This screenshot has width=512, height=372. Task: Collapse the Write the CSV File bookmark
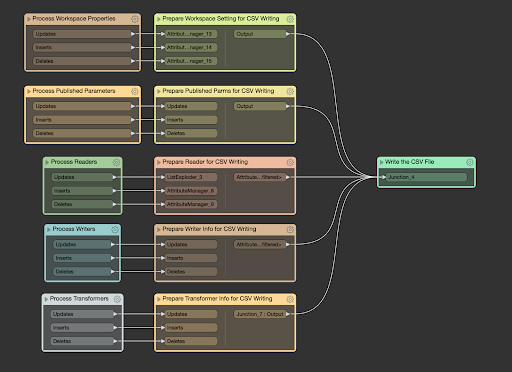tap(381, 162)
